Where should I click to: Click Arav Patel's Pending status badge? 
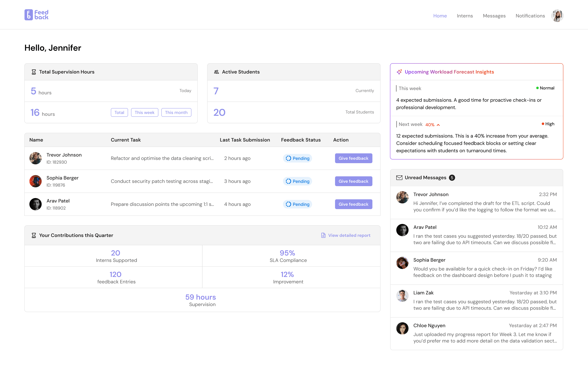297,204
